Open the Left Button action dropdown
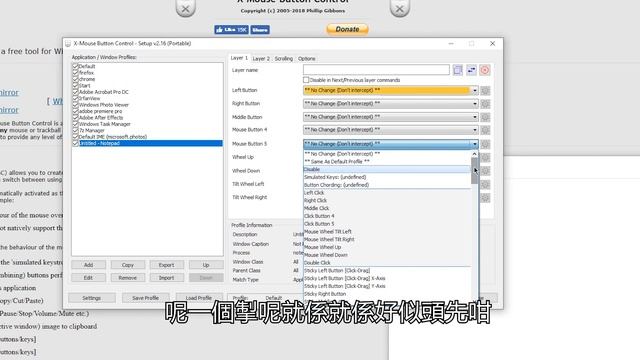 tap(391, 91)
